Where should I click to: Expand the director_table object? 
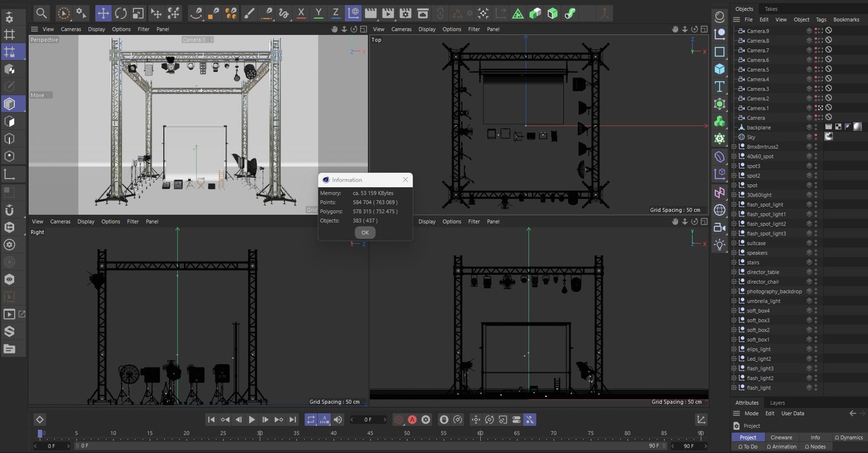pos(734,272)
